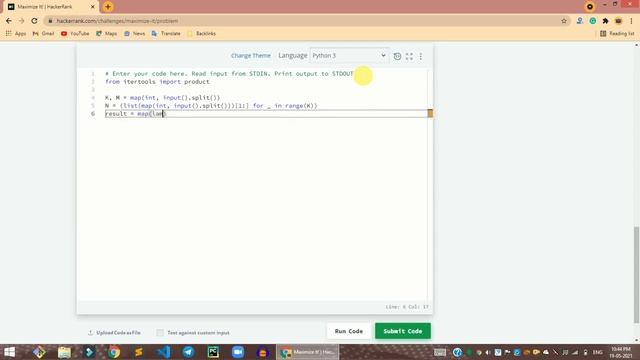The image size is (640, 360).
Task: Click the blue extension icon beside the star
Action: tap(580, 21)
